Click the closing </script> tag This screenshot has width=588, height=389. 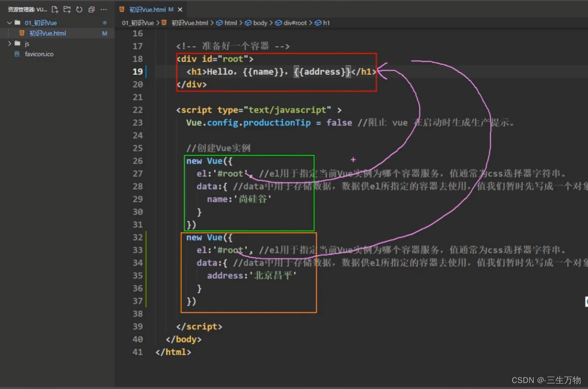(199, 327)
